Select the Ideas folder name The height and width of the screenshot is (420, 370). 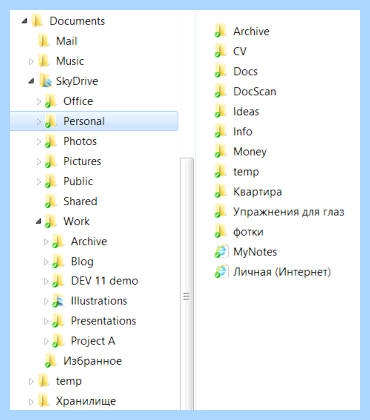(x=246, y=111)
